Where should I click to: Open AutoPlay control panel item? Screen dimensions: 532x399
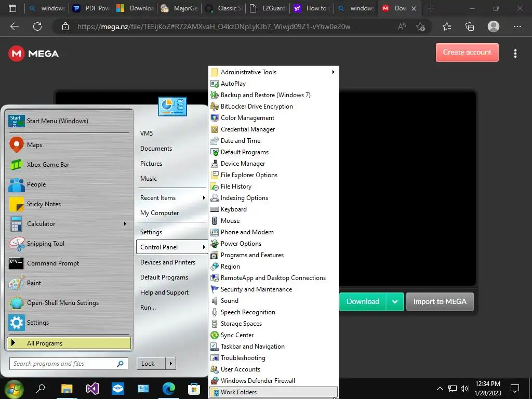[x=273, y=84]
